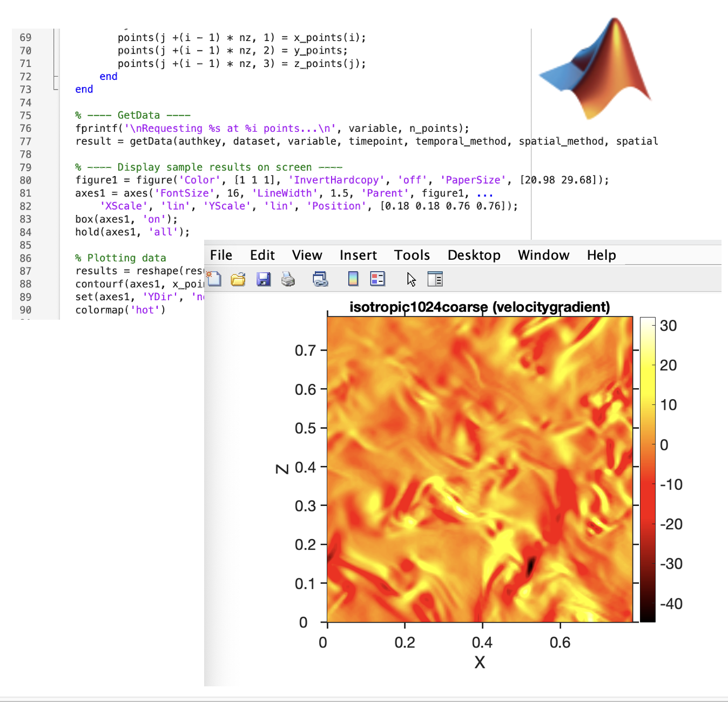Open the Window menu

(x=543, y=255)
